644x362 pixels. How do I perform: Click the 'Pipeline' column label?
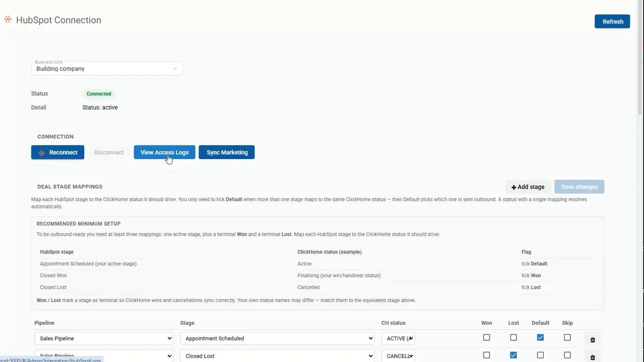[44, 323]
